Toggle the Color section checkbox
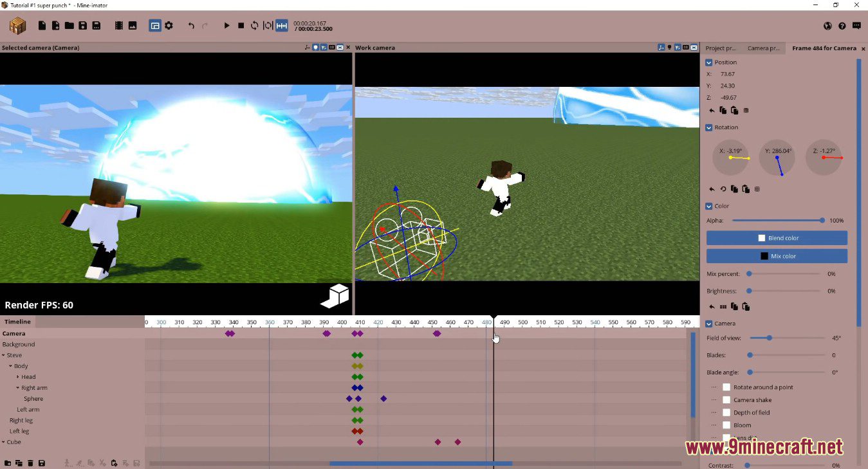The image size is (868, 469). coord(709,206)
